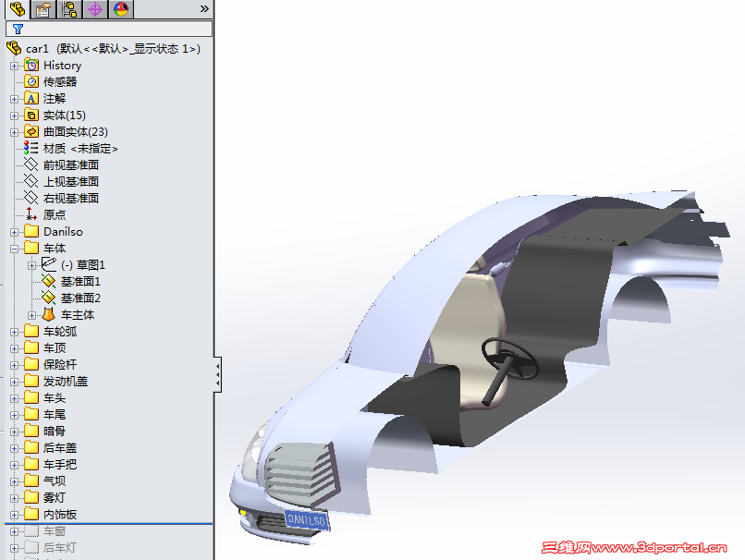The image size is (745, 560).
Task: Expand the 车主体 feature node
Action: [x=31, y=315]
